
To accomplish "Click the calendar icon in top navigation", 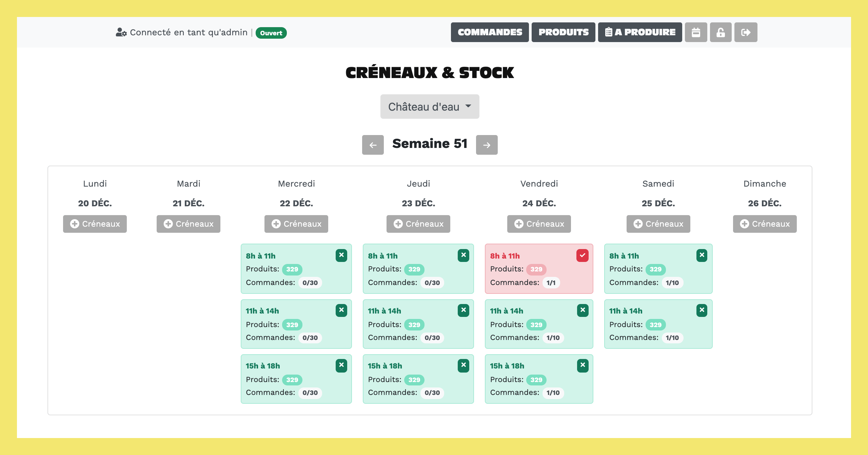I will coord(696,32).
